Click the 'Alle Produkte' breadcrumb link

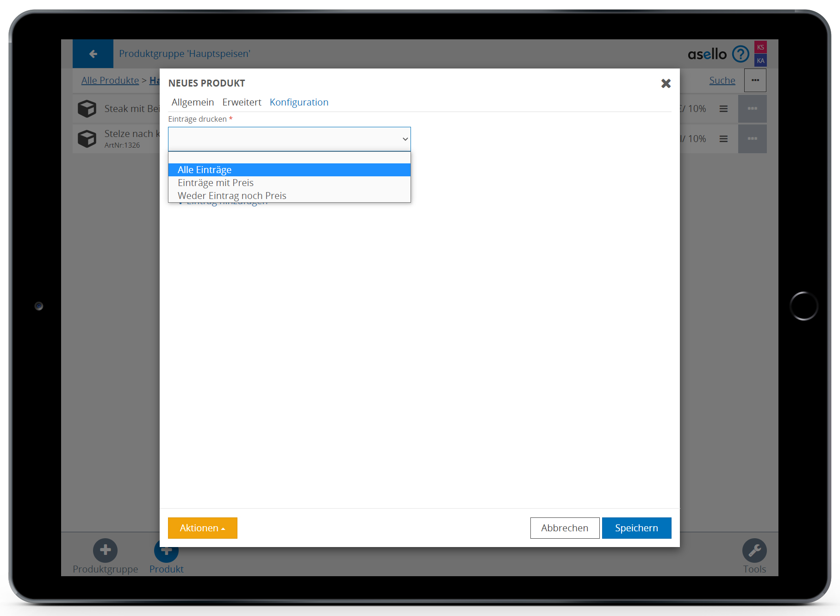pyautogui.click(x=110, y=81)
